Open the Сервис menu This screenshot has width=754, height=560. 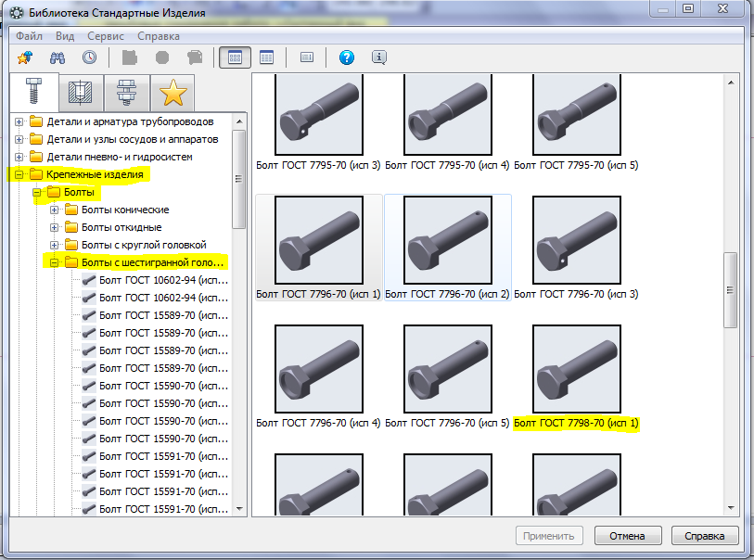pos(106,36)
